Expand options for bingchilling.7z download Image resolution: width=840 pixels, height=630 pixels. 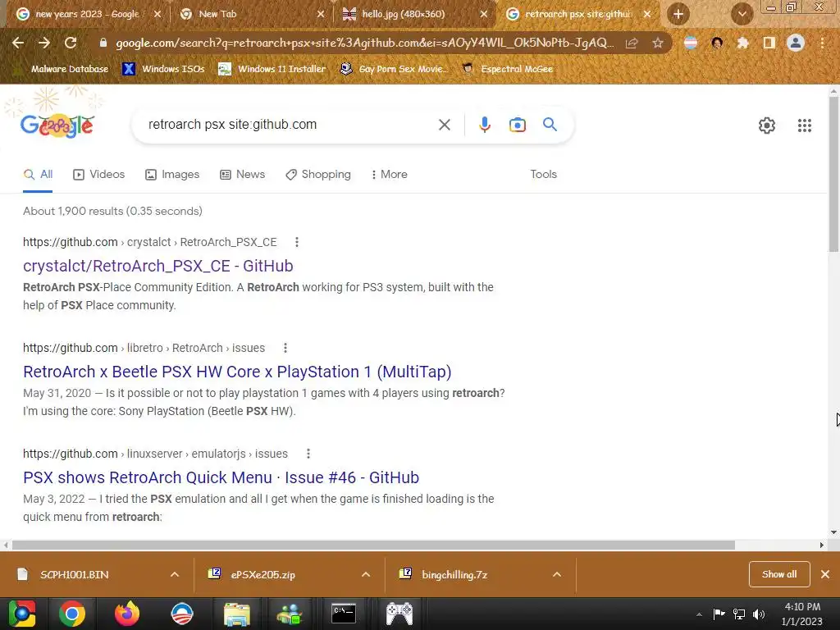coord(557,575)
